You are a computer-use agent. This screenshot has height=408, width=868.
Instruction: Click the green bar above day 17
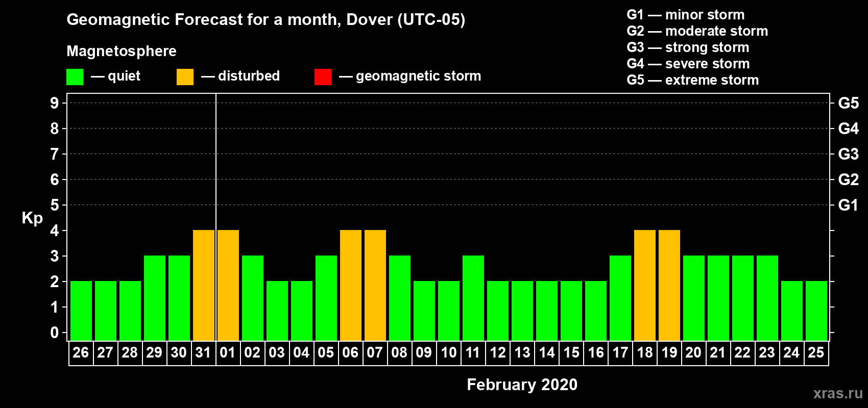[x=620, y=298]
